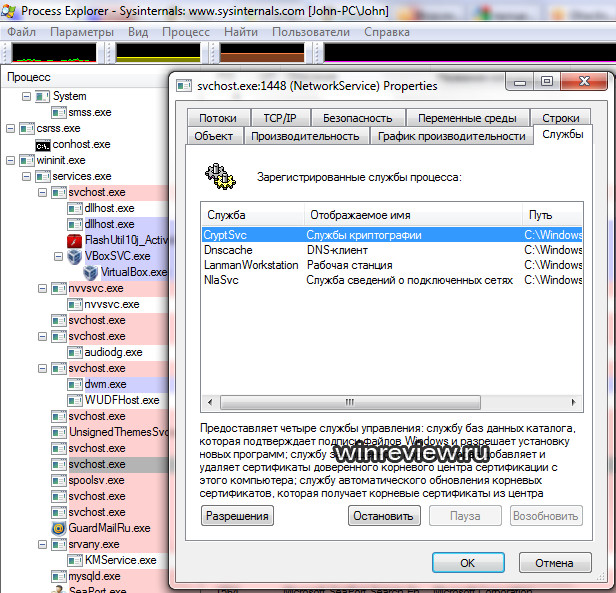
Task: Click the services.exe process icon
Action: pyautogui.click(x=43, y=176)
